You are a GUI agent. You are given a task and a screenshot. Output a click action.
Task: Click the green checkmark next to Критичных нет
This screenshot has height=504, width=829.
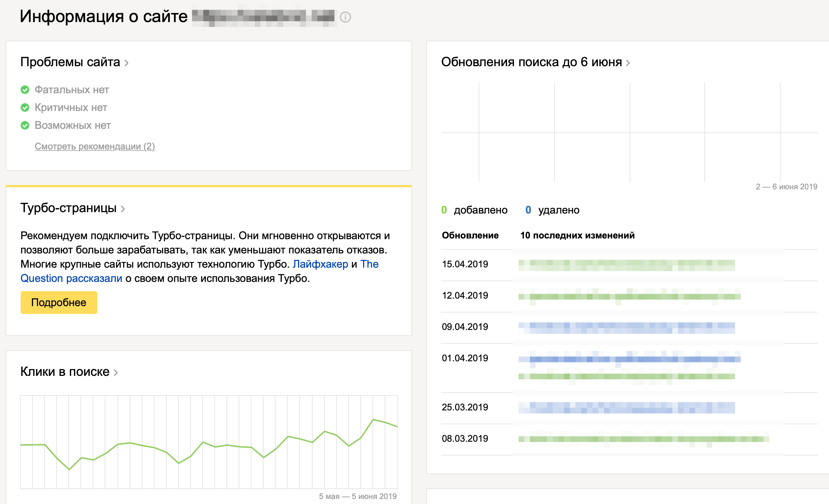25,107
